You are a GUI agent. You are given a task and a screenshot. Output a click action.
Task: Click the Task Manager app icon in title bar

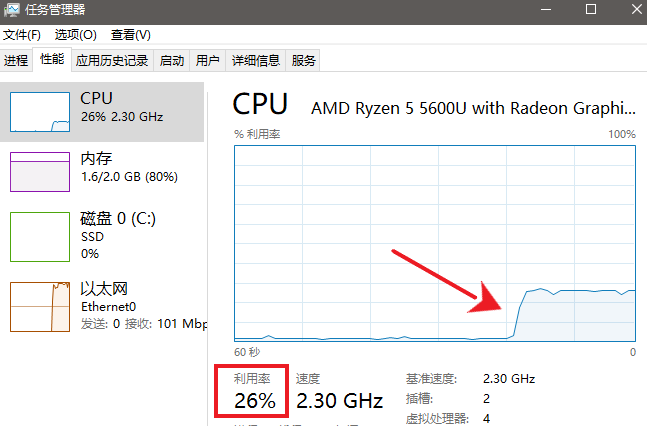[11, 10]
